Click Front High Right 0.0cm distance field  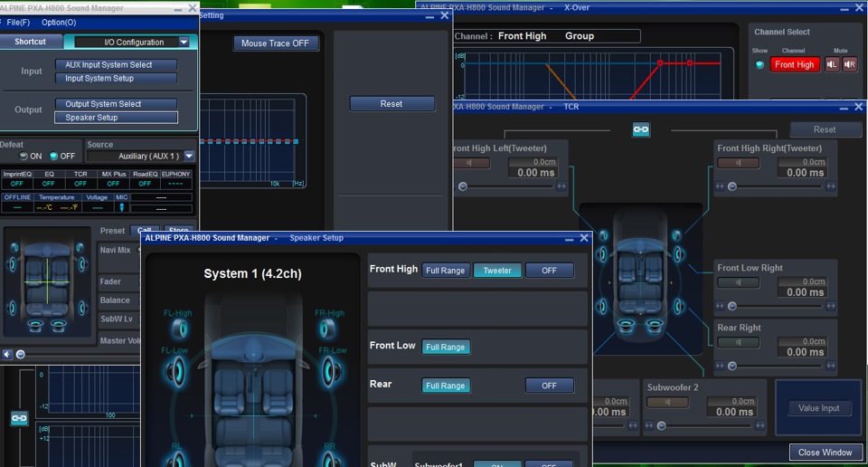[x=802, y=162]
